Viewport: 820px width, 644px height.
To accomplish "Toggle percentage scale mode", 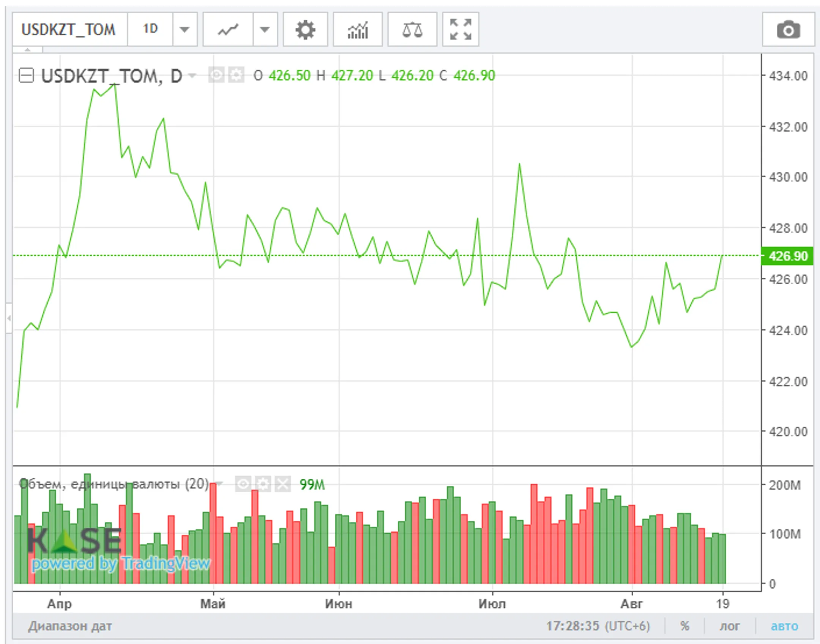I will pos(685,626).
